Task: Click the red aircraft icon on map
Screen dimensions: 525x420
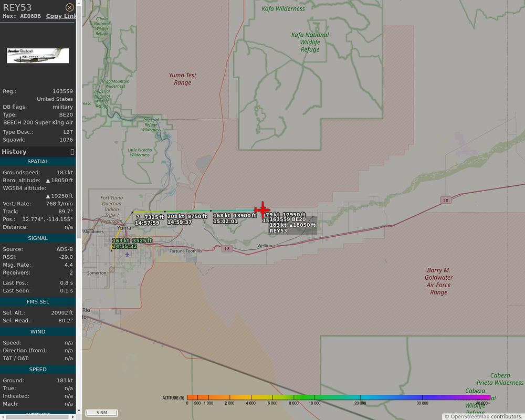Action: point(262,210)
